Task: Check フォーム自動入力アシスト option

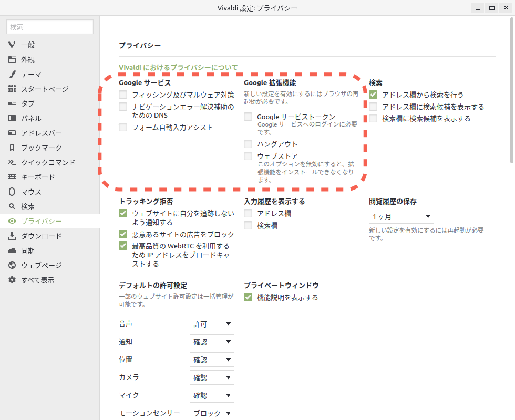Action: pyautogui.click(x=123, y=127)
